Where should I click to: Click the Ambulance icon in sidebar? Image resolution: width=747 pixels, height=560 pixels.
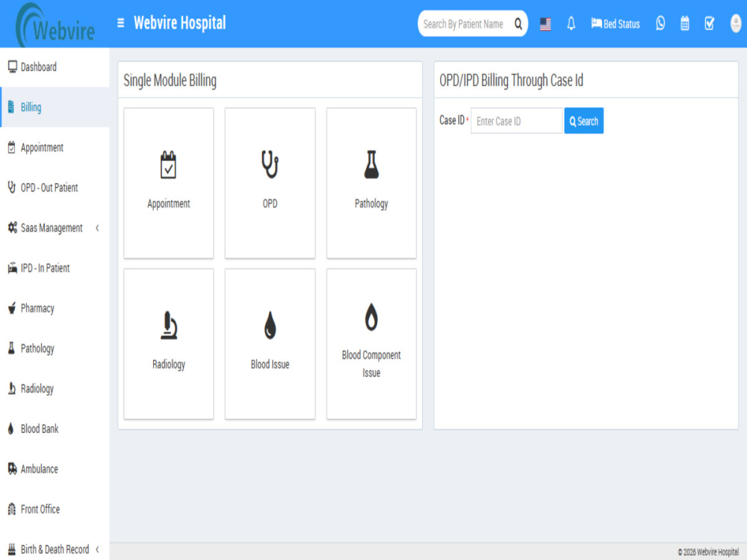click(x=13, y=469)
